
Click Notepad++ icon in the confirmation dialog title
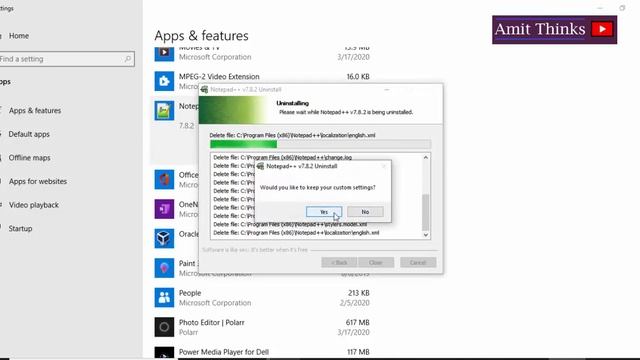(260, 166)
